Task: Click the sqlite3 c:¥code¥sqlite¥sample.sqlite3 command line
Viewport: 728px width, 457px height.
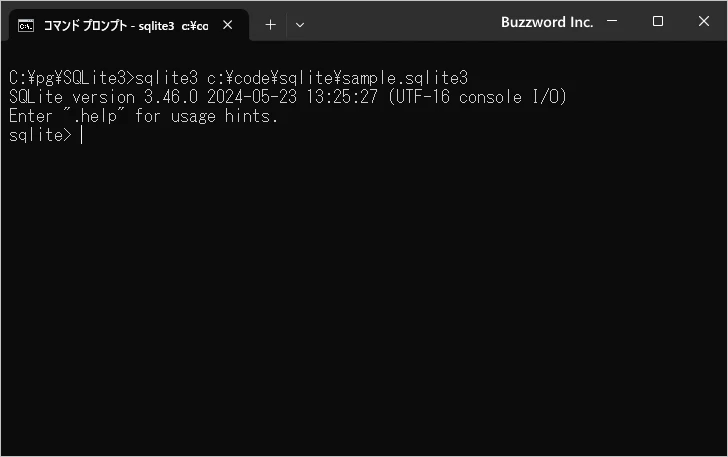Action: [302, 78]
